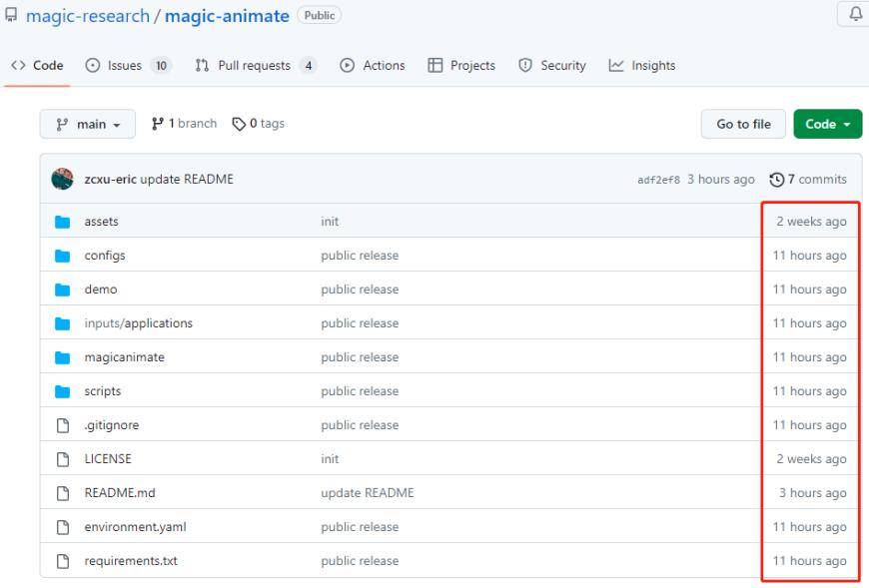Click the .gitignore file icon

coord(63,425)
